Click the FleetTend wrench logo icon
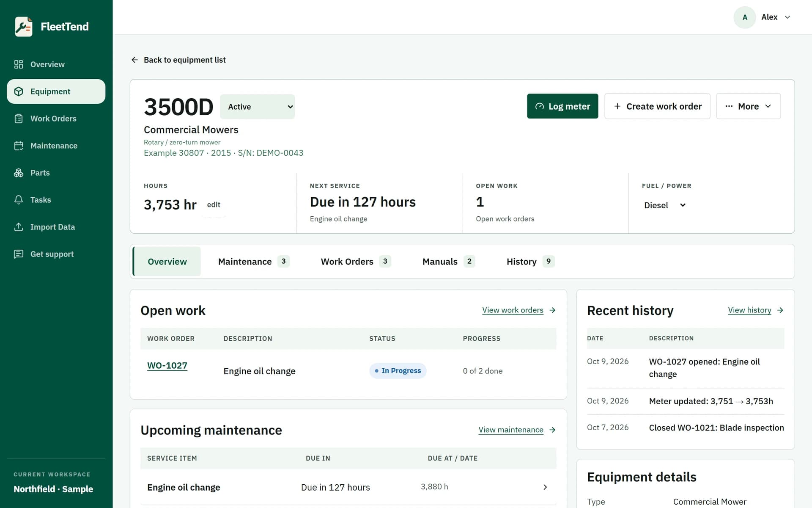 pos(24,27)
